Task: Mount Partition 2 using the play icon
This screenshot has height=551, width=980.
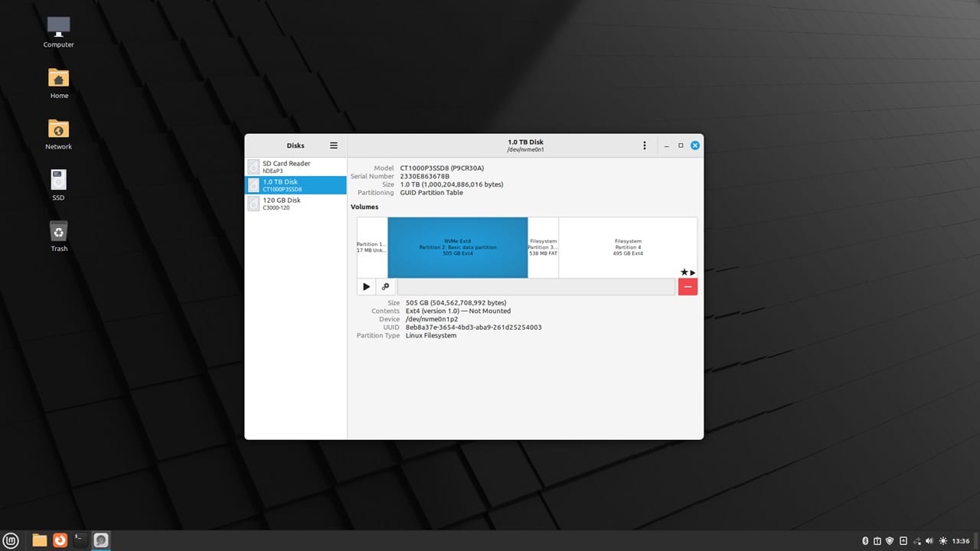Action: click(x=366, y=286)
